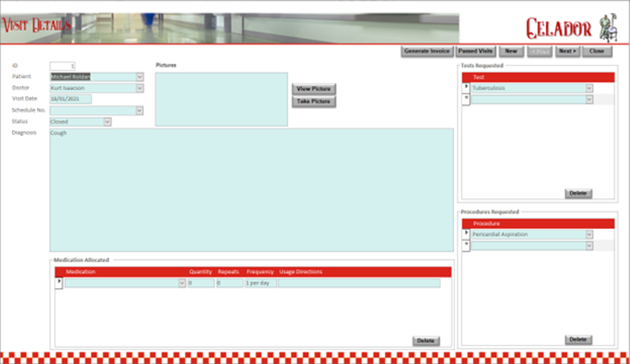
Task: Select the new procedure row record selector
Action: coord(466,246)
